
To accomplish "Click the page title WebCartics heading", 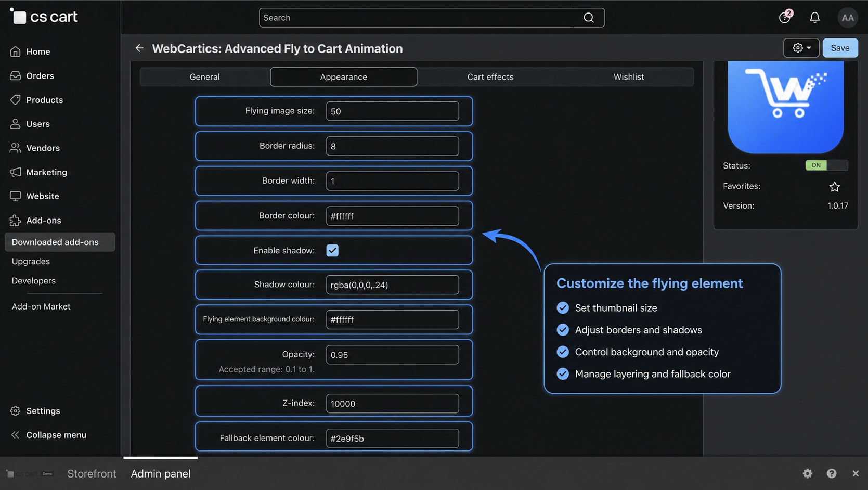I will (277, 48).
